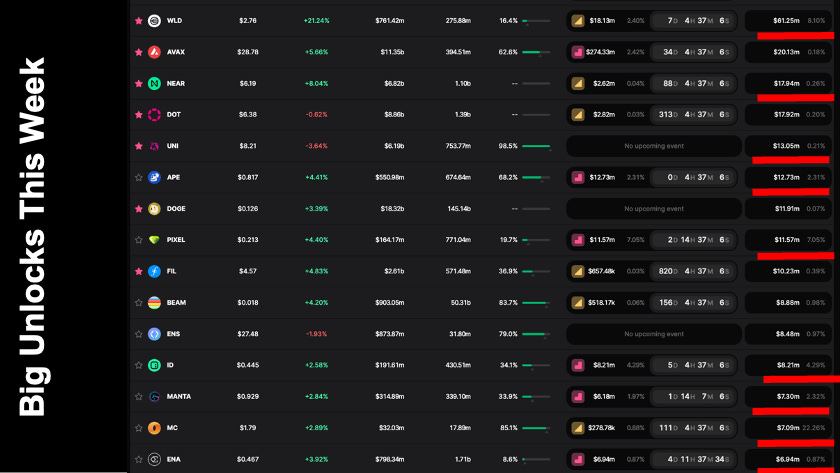
Task: Toggle the AVAX favorite star
Action: pos(139,52)
